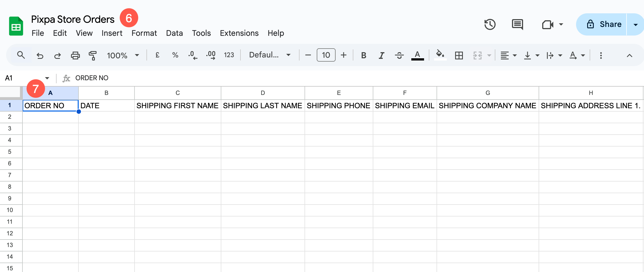Viewport: 644px width, 272px height.
Task: Click the Share button
Action: tap(601, 24)
